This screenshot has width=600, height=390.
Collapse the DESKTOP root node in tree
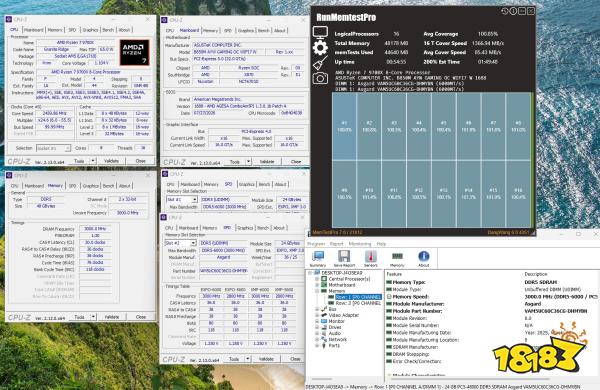pos(310,273)
